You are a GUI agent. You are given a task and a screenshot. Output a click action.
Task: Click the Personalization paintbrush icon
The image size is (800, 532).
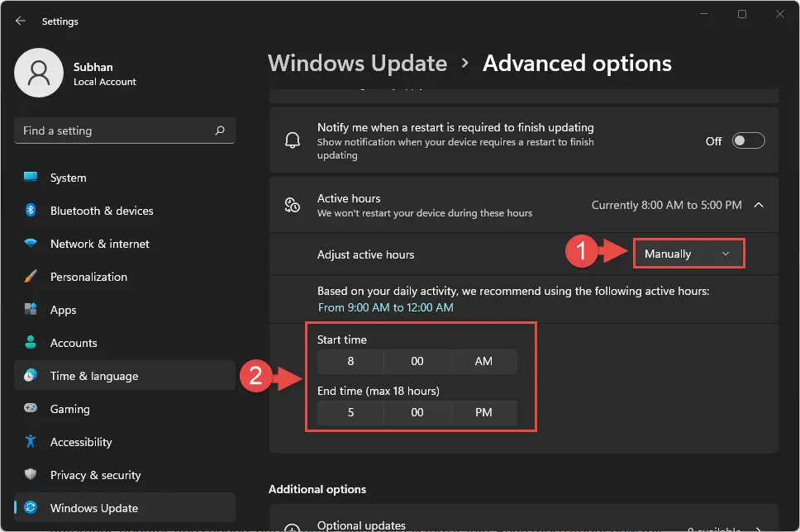click(31, 277)
